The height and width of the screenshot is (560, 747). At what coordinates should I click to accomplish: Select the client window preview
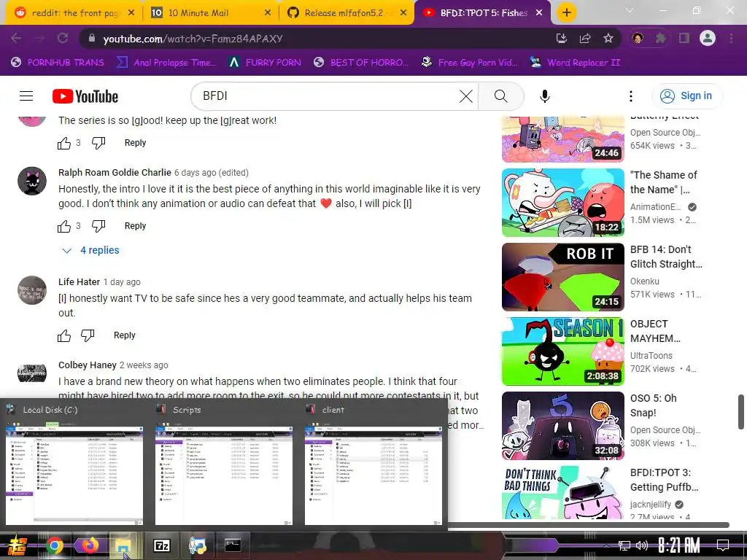[373, 463]
